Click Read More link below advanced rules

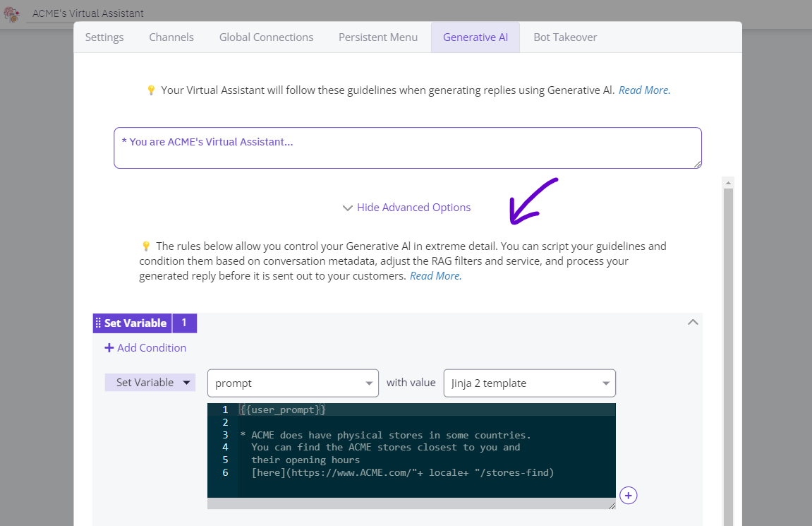[x=435, y=276]
